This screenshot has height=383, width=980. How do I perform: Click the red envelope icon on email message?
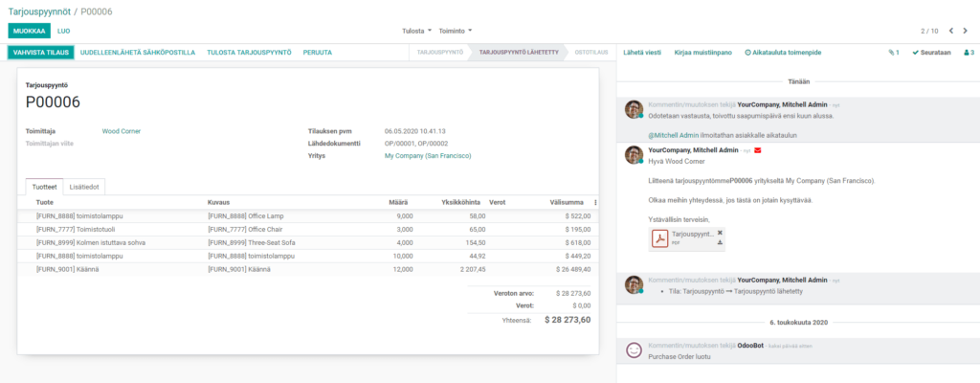758,151
